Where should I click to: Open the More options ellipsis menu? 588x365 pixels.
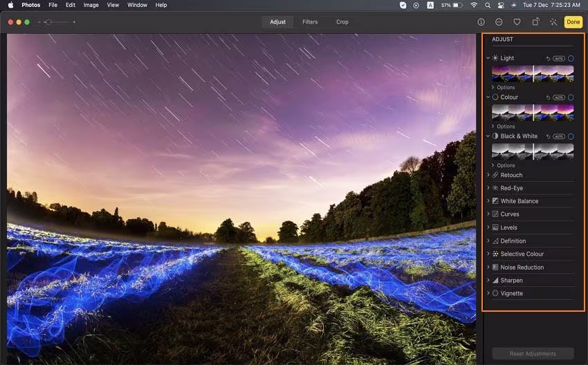coord(499,22)
